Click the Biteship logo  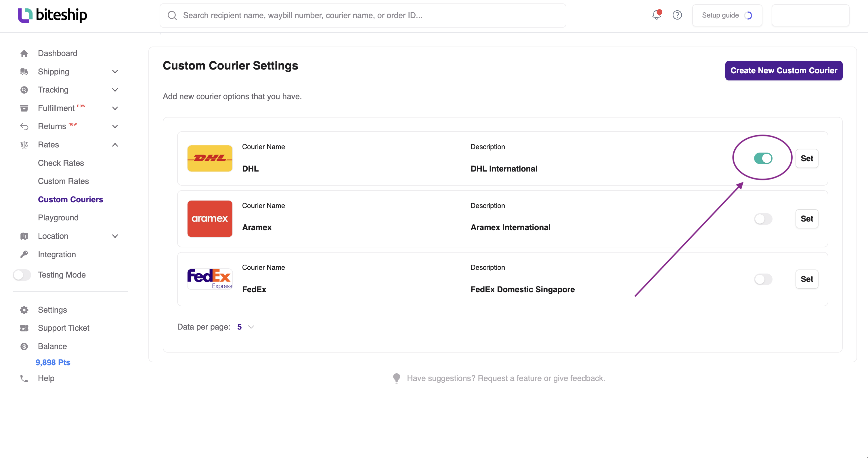click(52, 15)
